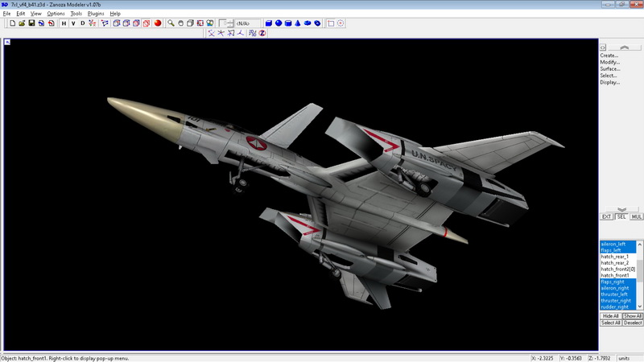Select the red wireframe cube icon
This screenshot has height=362, width=644.
tap(147, 23)
